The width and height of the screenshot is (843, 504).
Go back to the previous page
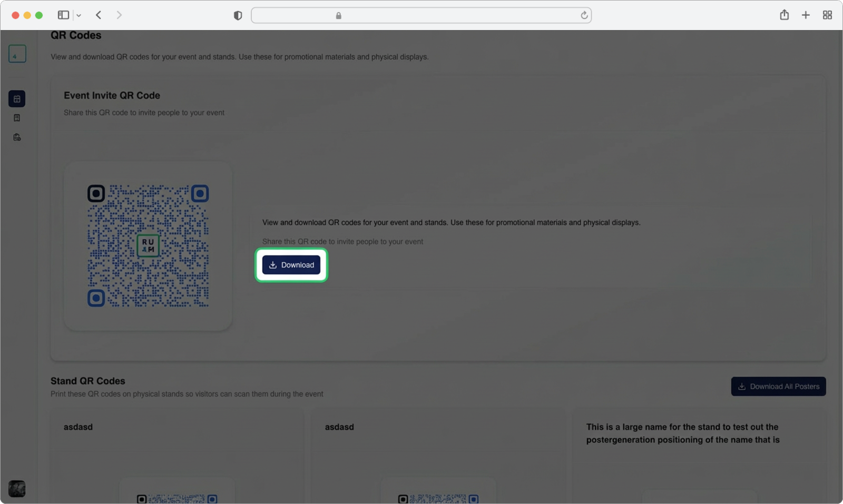coord(99,15)
